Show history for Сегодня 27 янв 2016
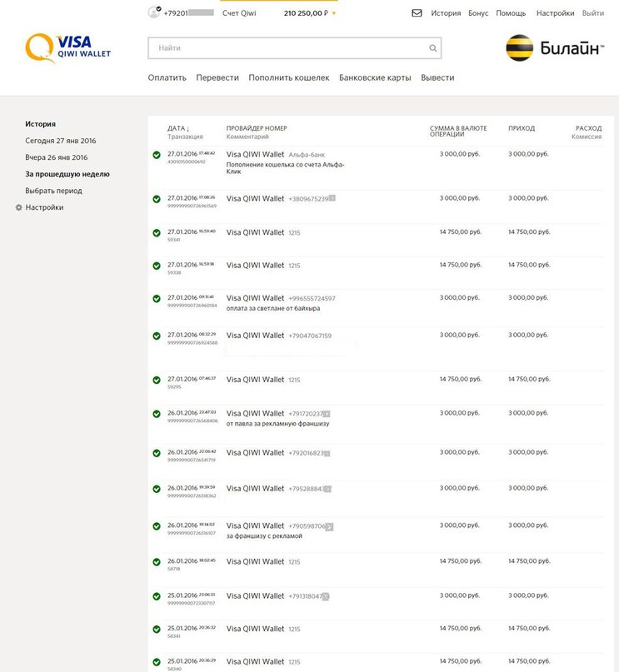The width and height of the screenshot is (619, 672). click(61, 141)
